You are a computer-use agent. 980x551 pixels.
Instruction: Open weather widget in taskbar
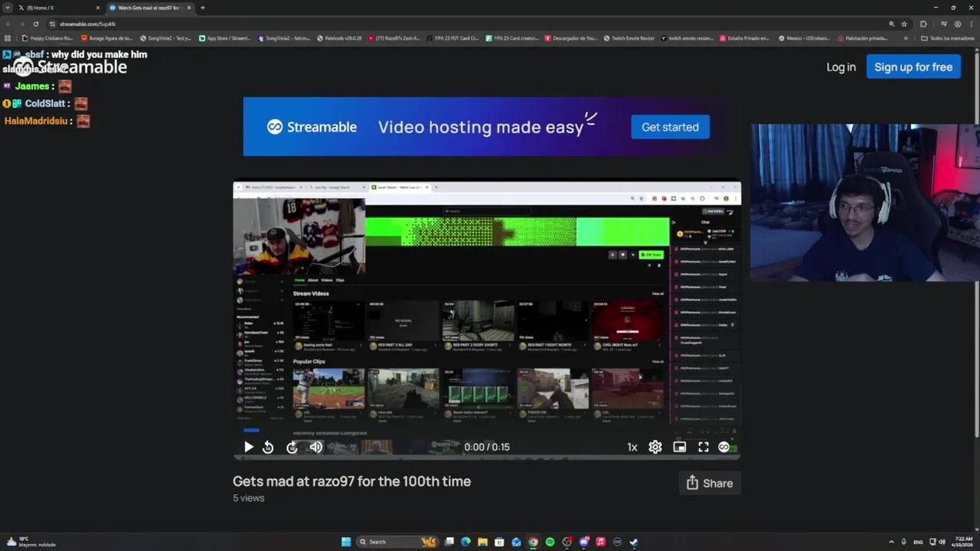click(31, 542)
